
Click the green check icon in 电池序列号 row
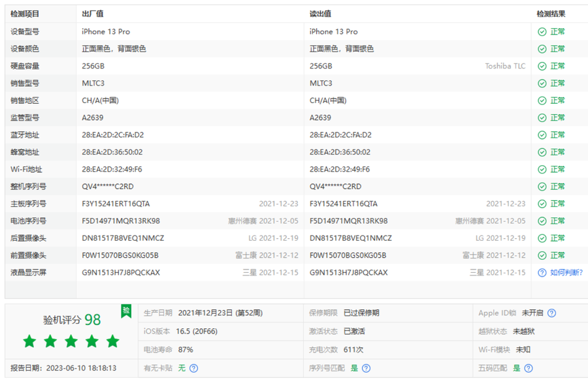[542, 221]
